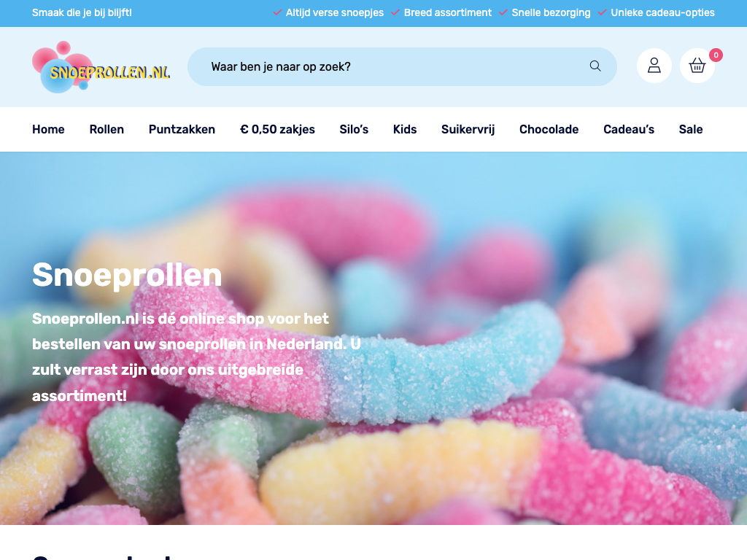Open the Silo's category
747x560 pixels.
tap(354, 130)
